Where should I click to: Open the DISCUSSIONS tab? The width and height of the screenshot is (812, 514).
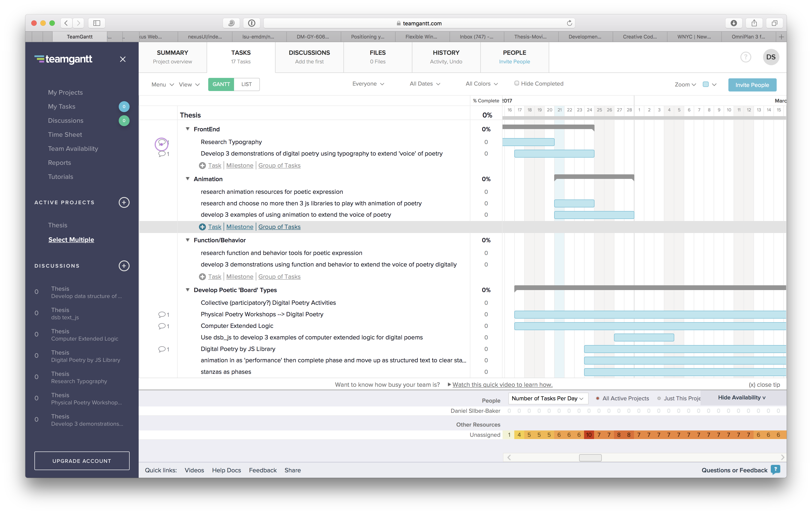[x=309, y=57]
